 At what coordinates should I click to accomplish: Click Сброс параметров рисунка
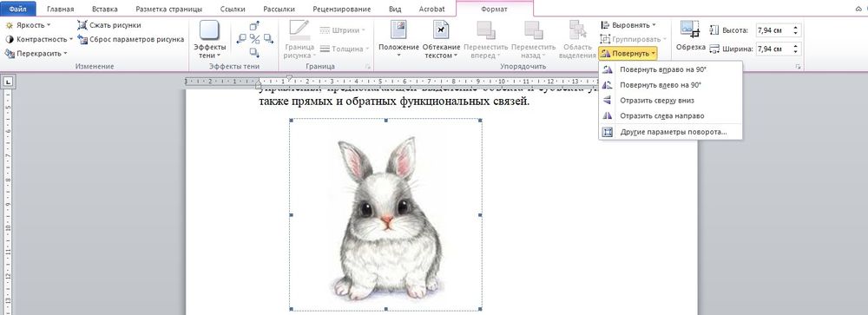click(131, 39)
